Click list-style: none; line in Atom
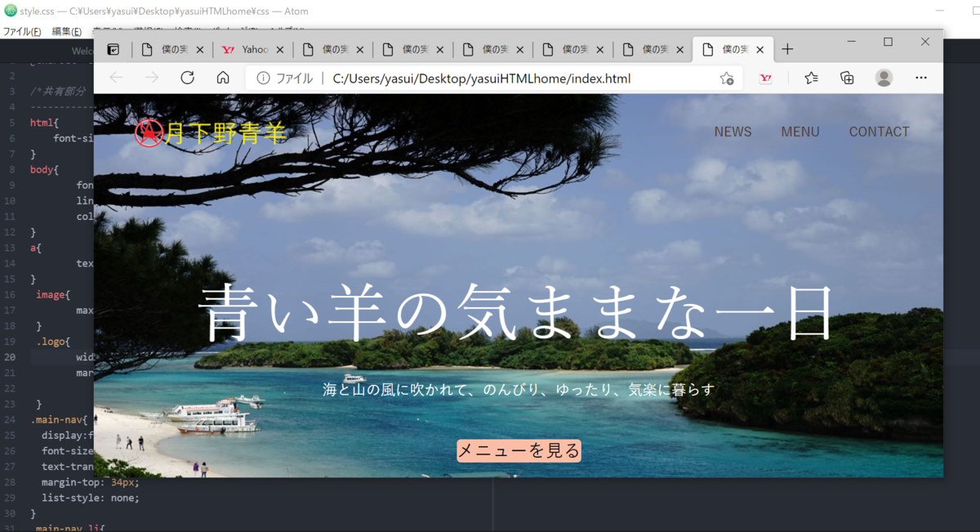This screenshot has height=532, width=980. pos(91,498)
